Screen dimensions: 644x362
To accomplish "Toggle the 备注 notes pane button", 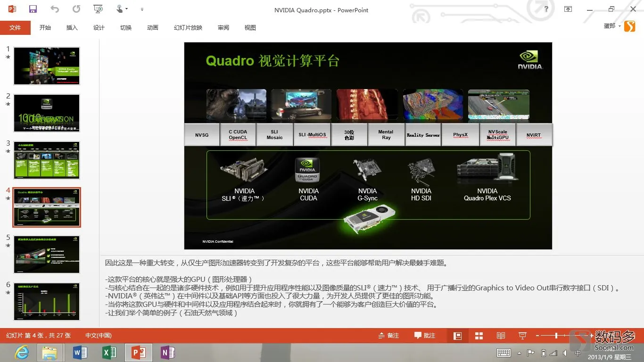I will pos(389,336).
